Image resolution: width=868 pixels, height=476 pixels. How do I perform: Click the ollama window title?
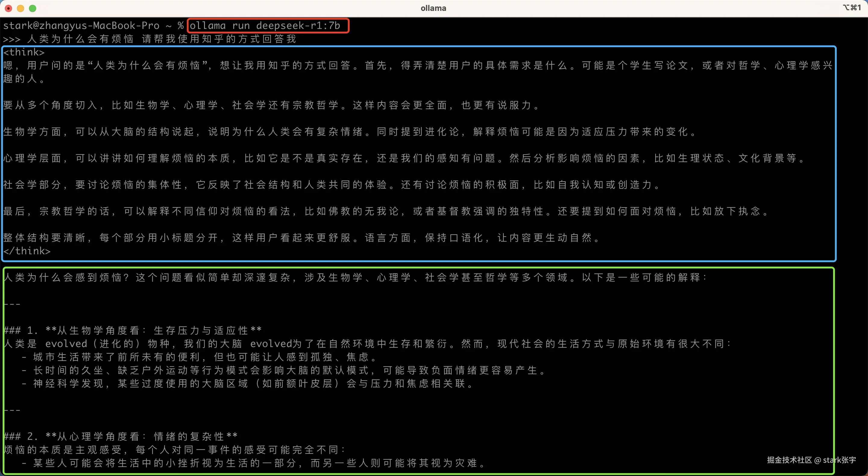433,8
